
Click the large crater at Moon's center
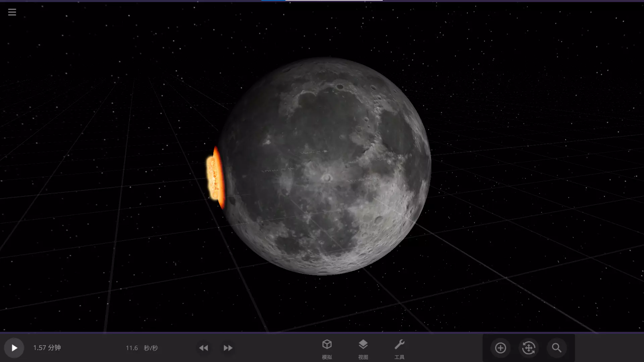[x=327, y=178]
